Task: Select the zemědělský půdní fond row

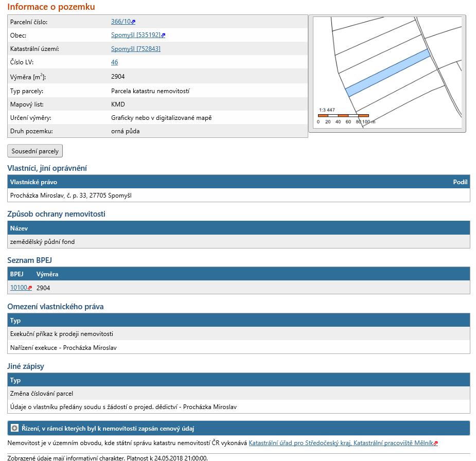Action: pyautogui.click(x=239, y=242)
